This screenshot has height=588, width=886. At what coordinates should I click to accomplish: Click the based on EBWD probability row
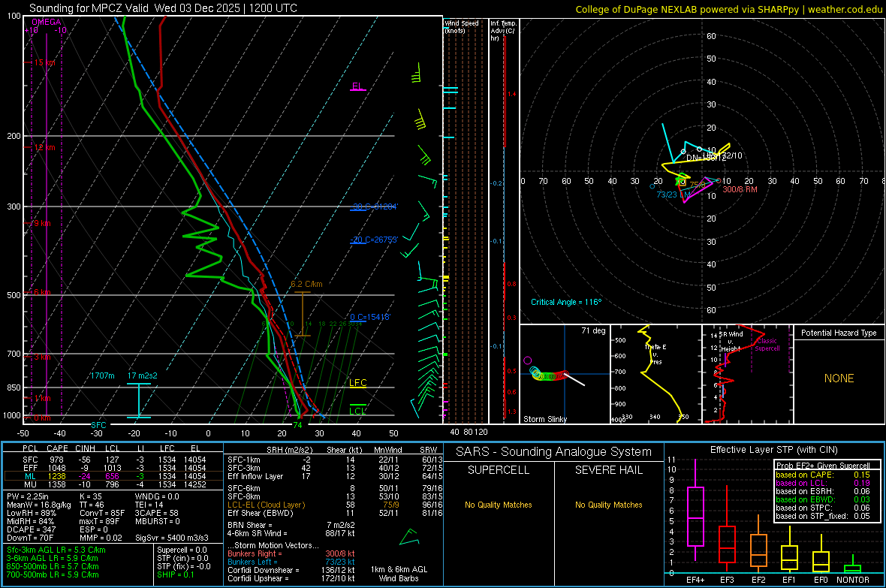pyautogui.click(x=823, y=499)
